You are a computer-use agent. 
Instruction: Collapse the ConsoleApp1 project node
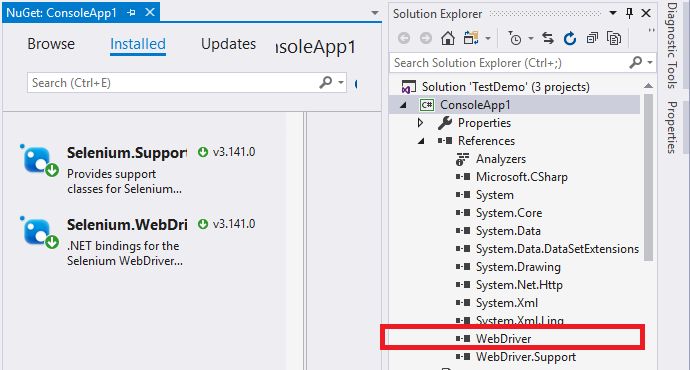(x=403, y=105)
